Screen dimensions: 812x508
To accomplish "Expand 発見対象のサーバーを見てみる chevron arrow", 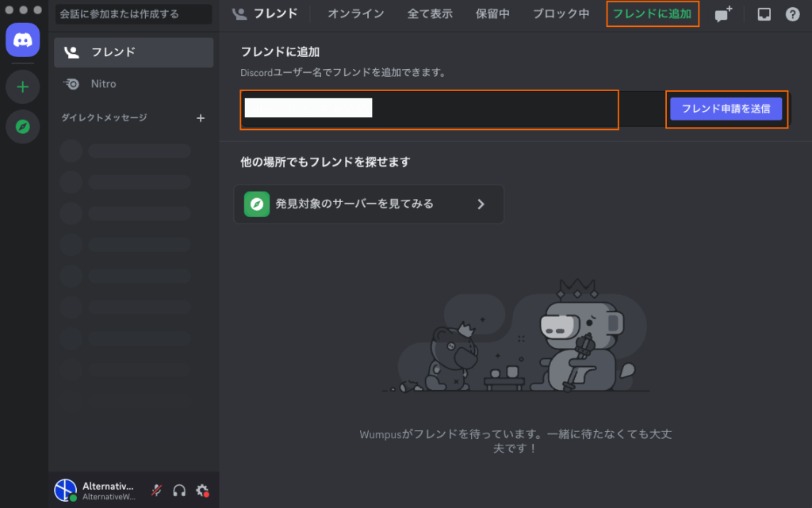I will 481,204.
